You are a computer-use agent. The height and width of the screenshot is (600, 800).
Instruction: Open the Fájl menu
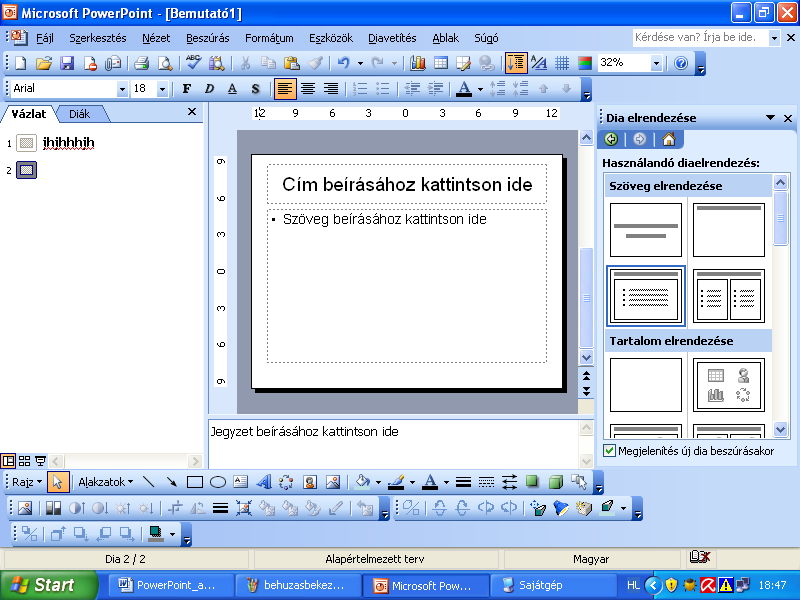tap(45, 38)
